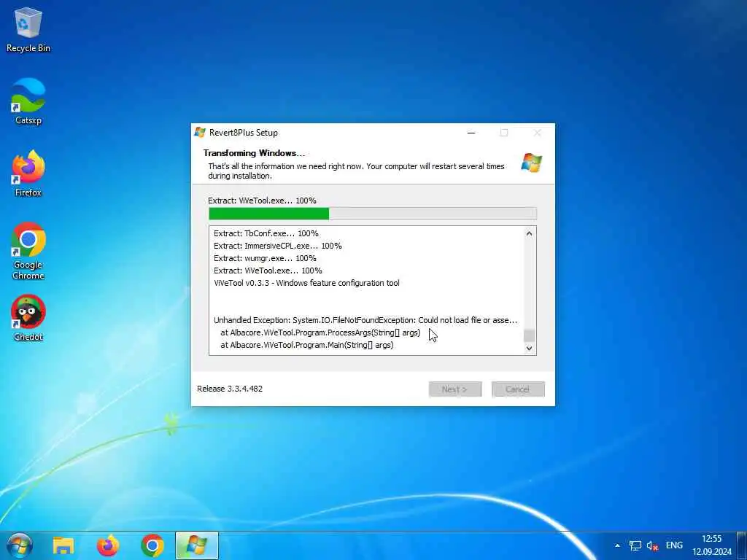Launch the Catsxp desktop shortcut
747x560 pixels.
(x=28, y=101)
